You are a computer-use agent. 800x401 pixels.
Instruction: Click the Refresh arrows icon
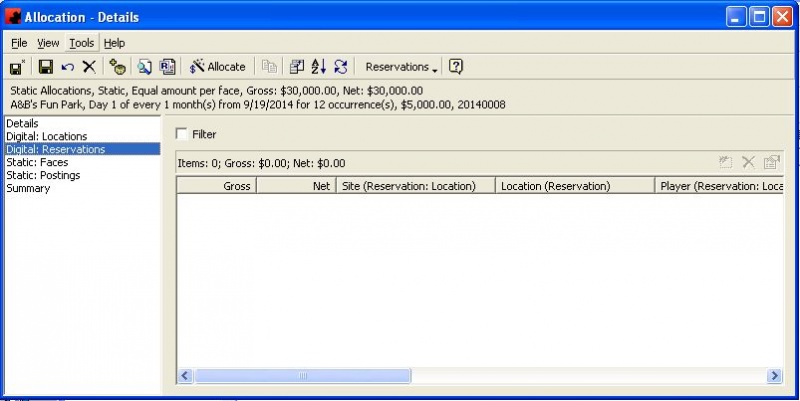click(x=341, y=67)
